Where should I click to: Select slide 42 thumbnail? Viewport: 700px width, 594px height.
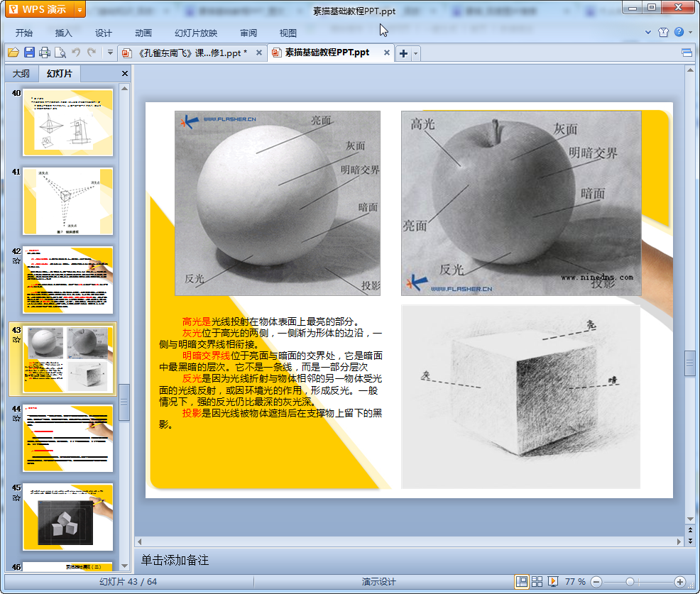68,280
